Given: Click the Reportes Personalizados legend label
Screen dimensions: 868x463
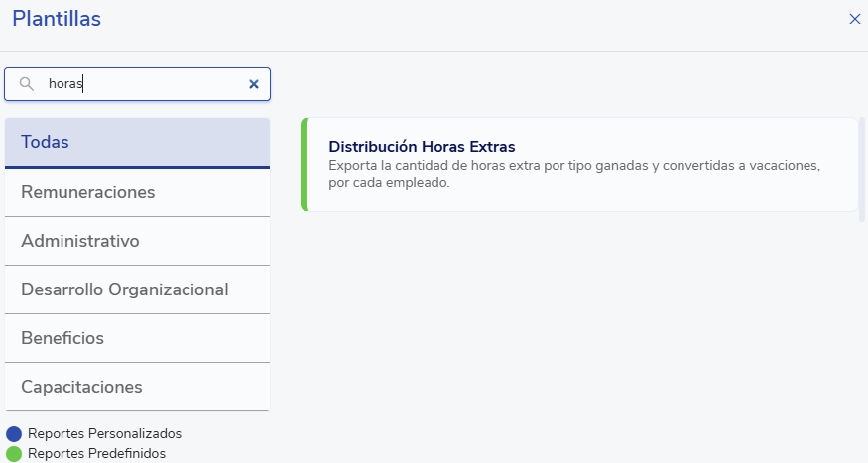Looking at the screenshot, I should click(x=104, y=433).
